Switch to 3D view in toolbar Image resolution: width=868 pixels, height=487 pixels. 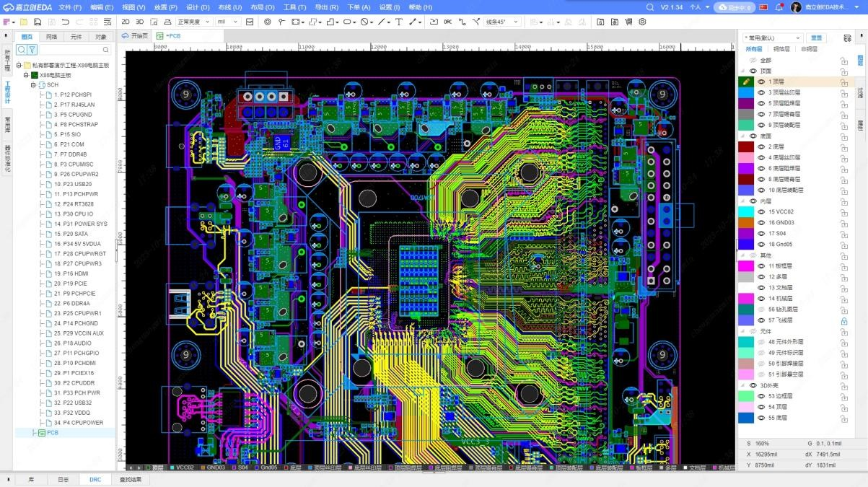click(140, 22)
